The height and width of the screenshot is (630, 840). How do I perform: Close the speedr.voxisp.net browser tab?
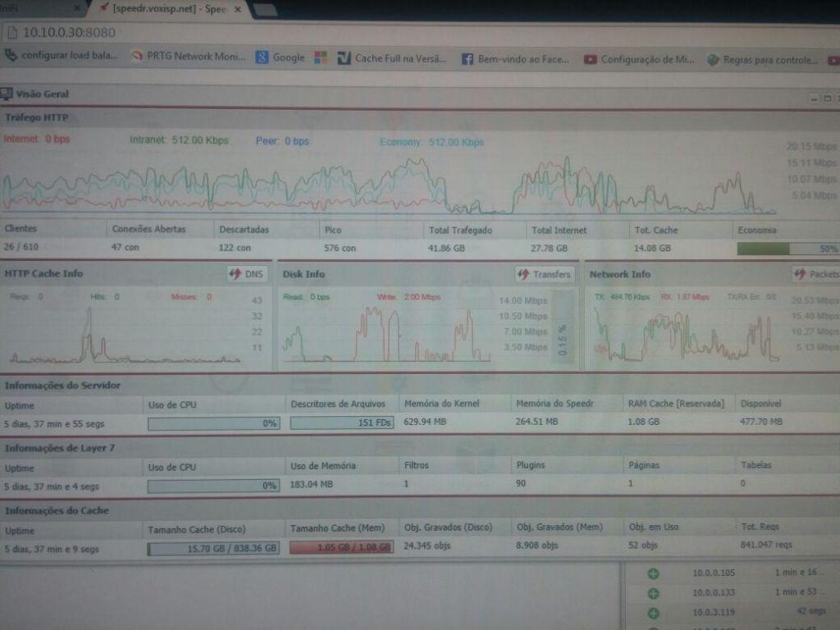(x=238, y=9)
